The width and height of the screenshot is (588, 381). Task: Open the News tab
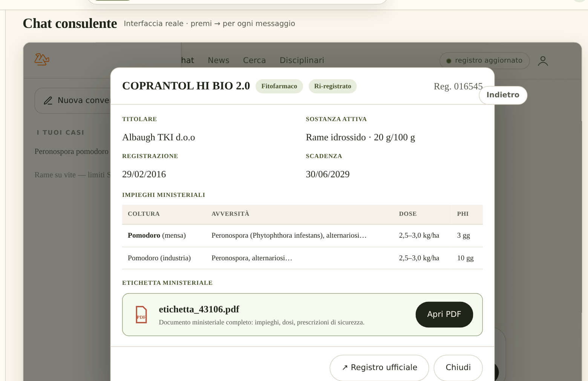[x=219, y=60]
